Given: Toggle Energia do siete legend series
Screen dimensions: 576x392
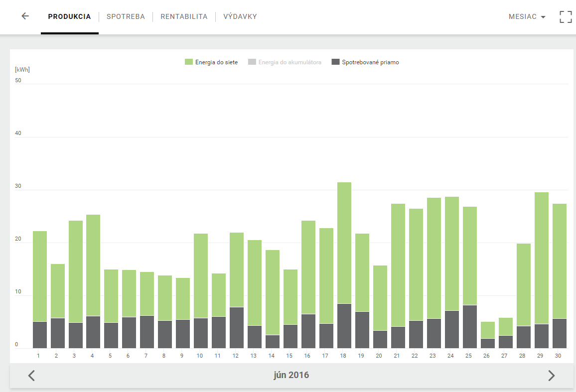Looking at the screenshot, I should pyautogui.click(x=211, y=62).
